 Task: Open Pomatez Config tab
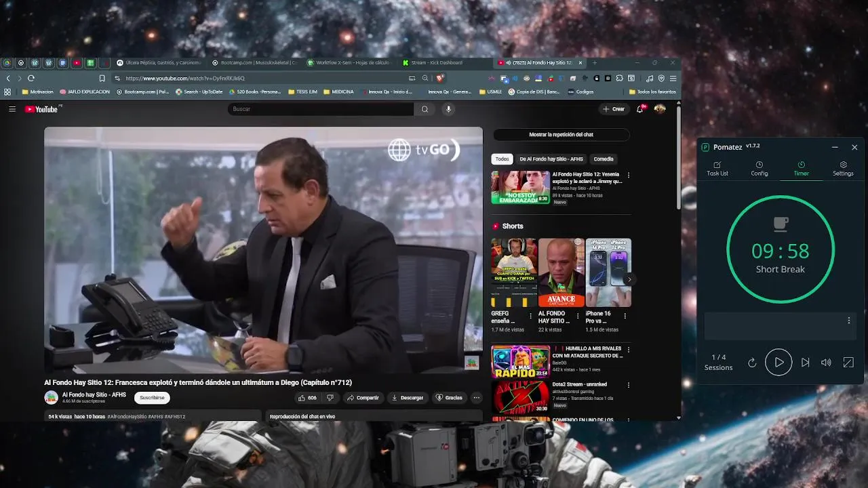759,169
